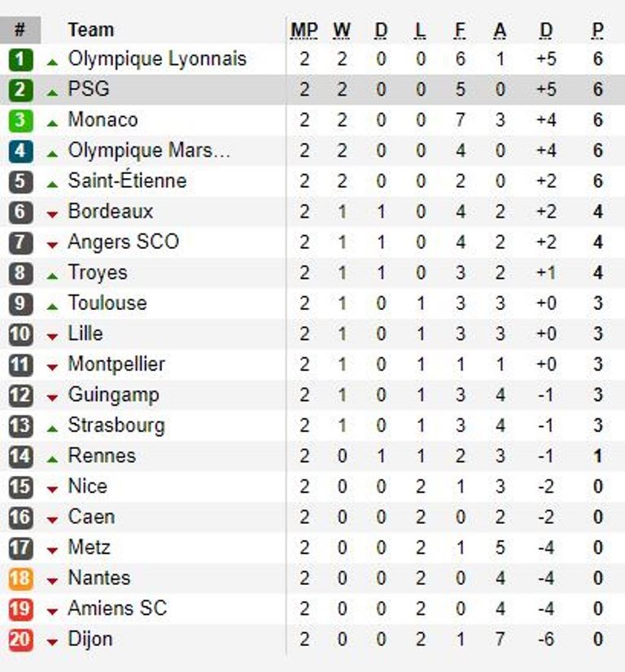Click the Team column header
625x672 pixels.
click(91, 30)
